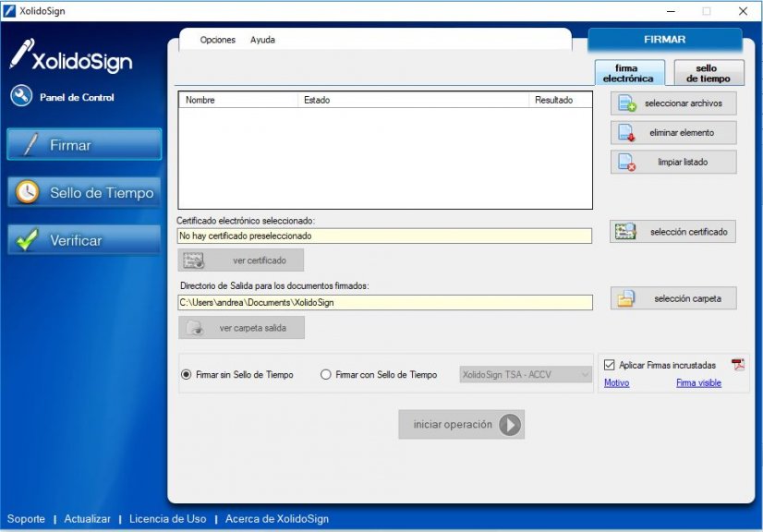Click the Firma visible link
This screenshot has width=763, height=532.
tap(698, 383)
